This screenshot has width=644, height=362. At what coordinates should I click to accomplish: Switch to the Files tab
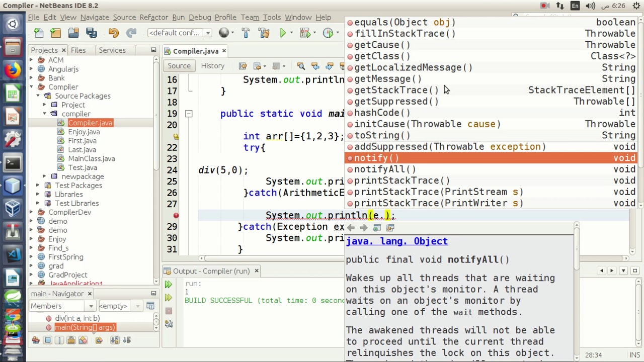78,50
